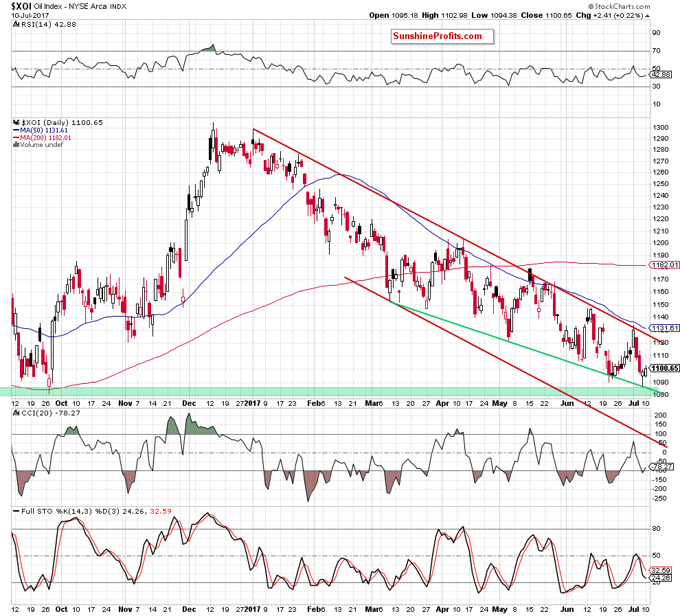Click the SunshineProfits.com label box
The height and width of the screenshot is (616, 680).
[x=442, y=36]
